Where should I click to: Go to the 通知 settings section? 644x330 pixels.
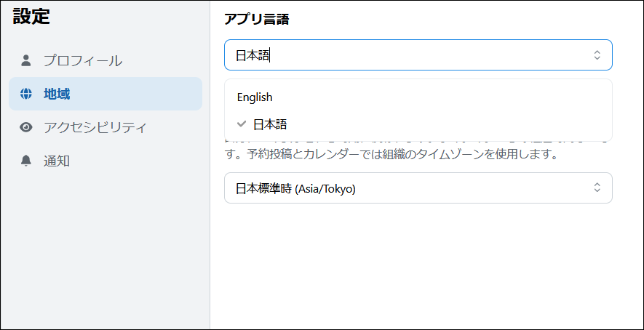tap(106, 161)
